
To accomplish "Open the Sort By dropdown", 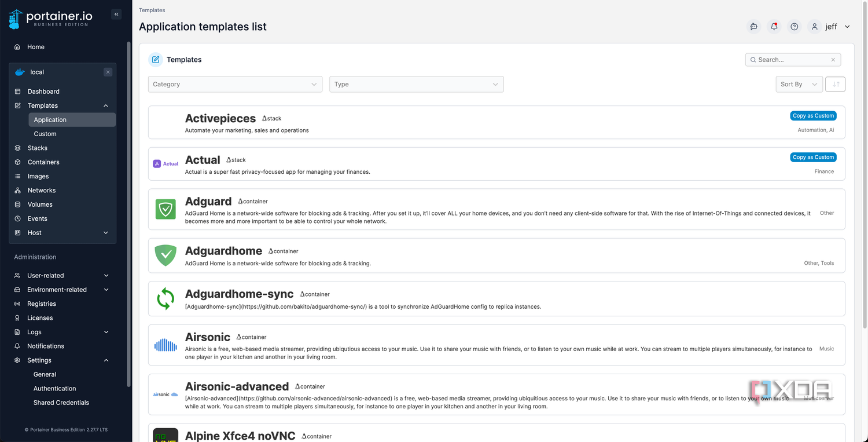I will pos(799,84).
